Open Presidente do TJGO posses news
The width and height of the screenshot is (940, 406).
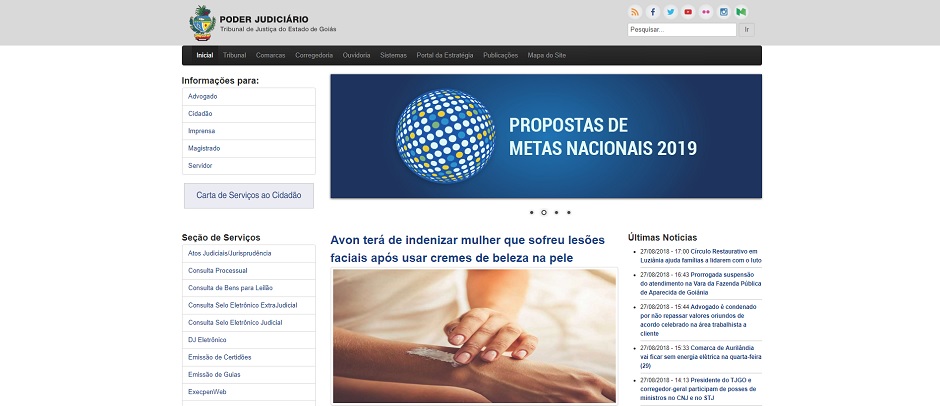coord(698,389)
